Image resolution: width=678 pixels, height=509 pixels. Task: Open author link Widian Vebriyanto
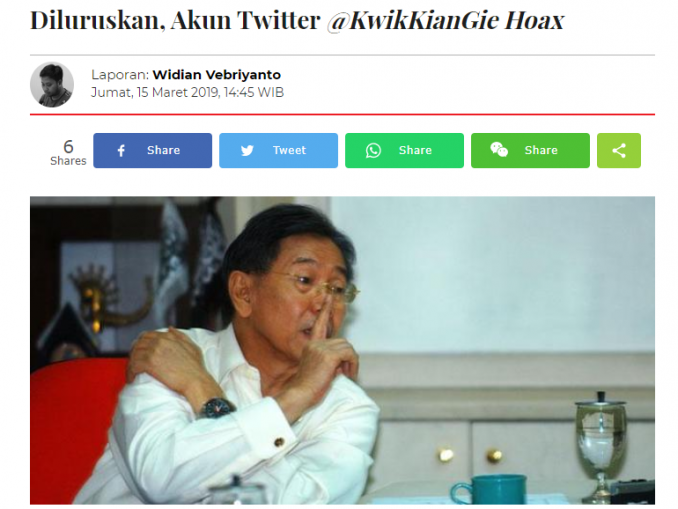coord(217,75)
